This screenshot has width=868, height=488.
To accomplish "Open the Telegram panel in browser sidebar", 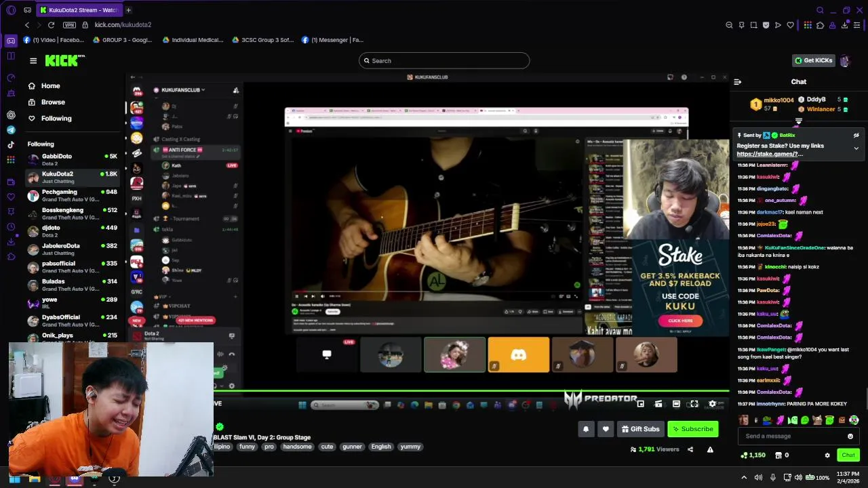I will pyautogui.click(x=11, y=129).
